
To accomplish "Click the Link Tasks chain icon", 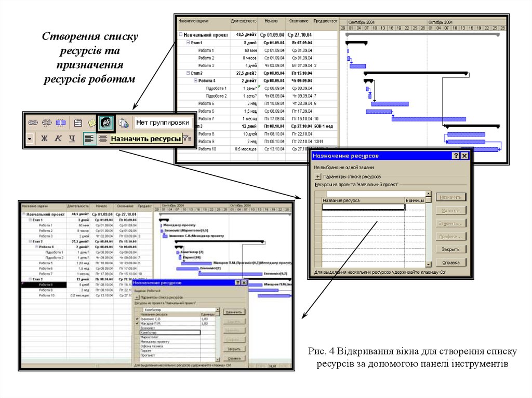I will [x=33, y=123].
